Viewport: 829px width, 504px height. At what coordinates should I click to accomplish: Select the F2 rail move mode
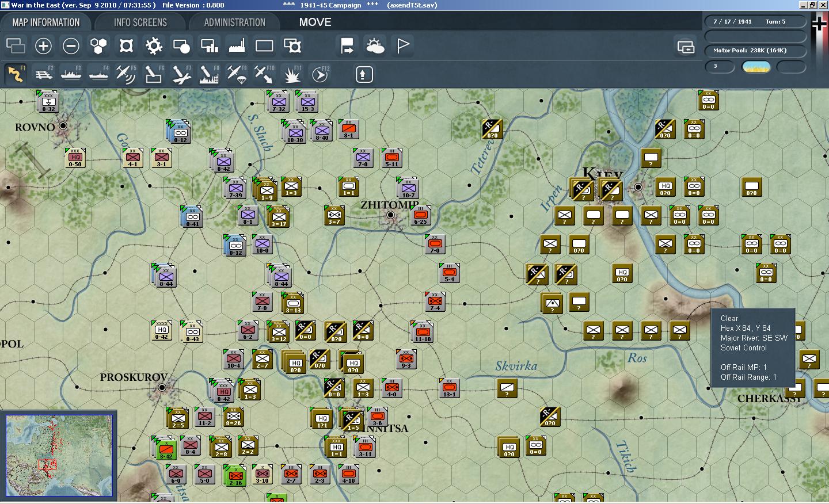[43, 74]
